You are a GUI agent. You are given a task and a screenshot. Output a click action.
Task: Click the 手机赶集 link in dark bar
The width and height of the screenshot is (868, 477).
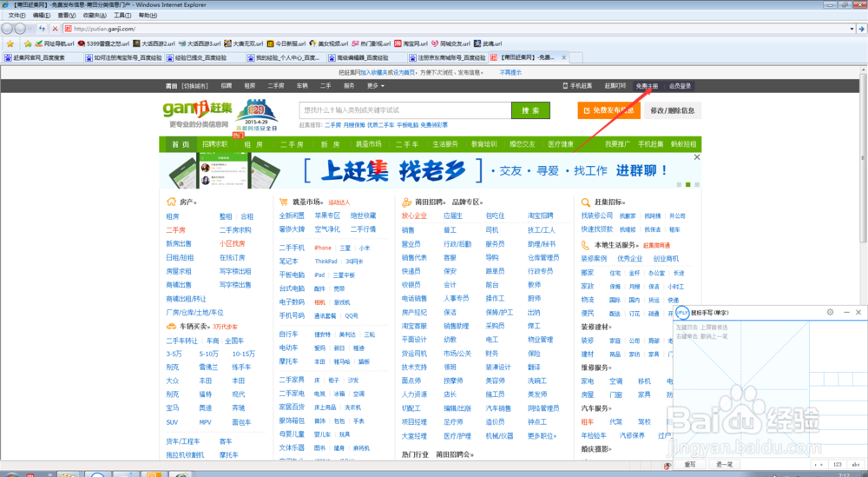[x=577, y=86]
